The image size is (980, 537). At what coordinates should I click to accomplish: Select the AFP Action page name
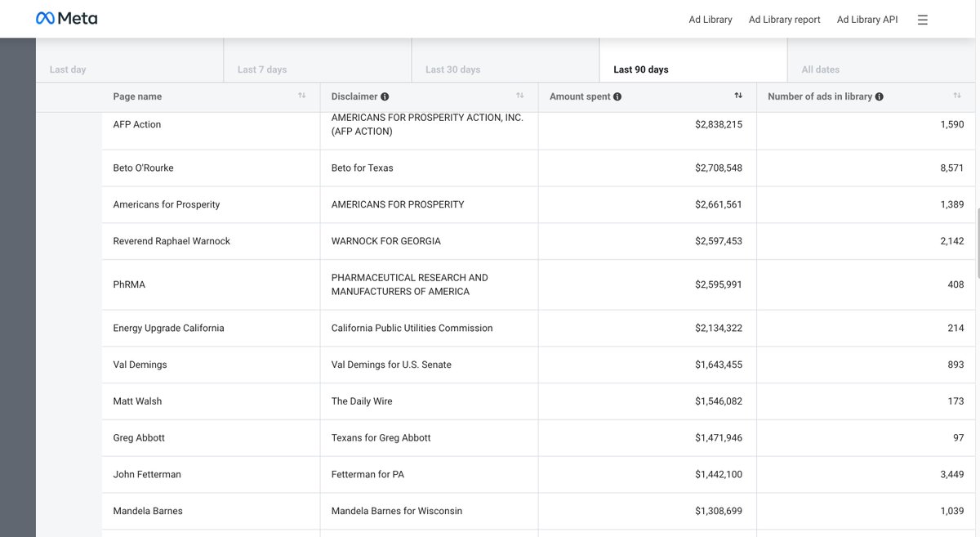point(136,124)
